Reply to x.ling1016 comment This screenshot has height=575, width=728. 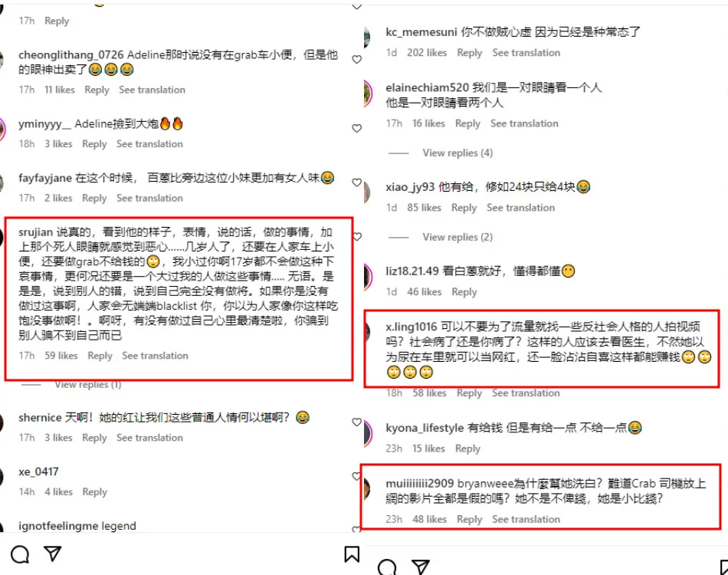(469, 393)
